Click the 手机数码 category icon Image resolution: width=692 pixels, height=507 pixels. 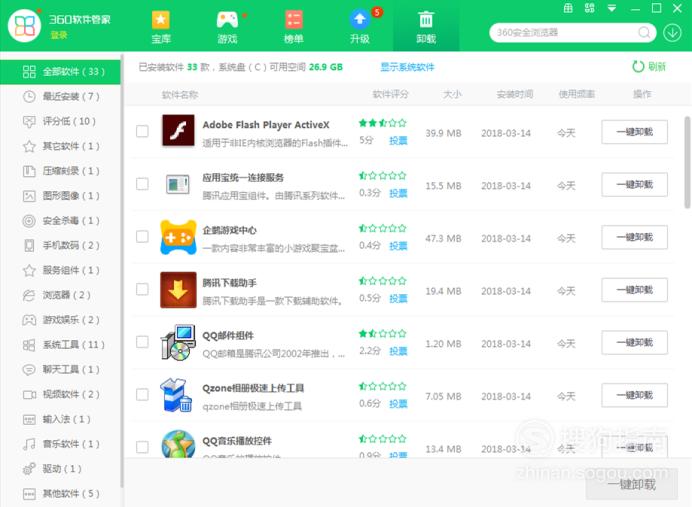(29, 245)
